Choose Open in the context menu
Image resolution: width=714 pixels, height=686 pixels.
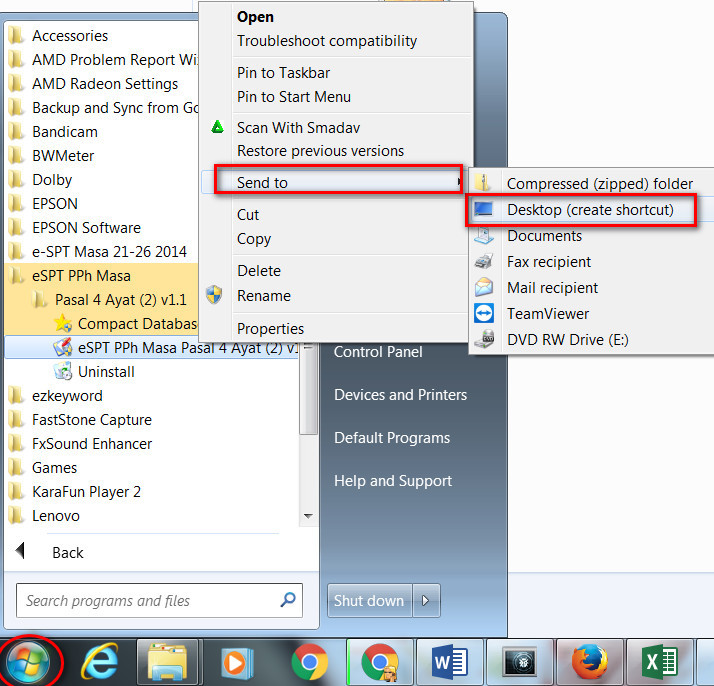tap(255, 17)
